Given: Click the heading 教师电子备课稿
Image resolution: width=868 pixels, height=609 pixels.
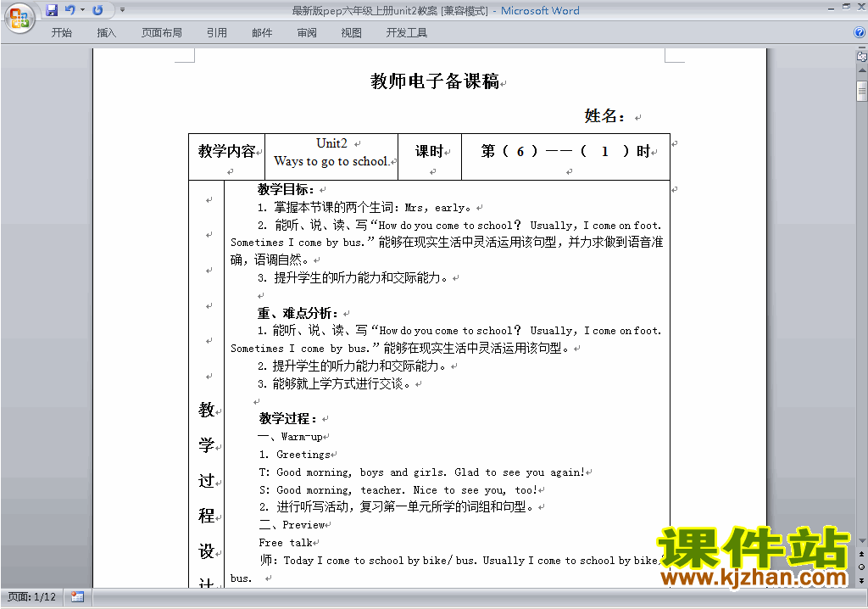Looking at the screenshot, I should [x=435, y=81].
